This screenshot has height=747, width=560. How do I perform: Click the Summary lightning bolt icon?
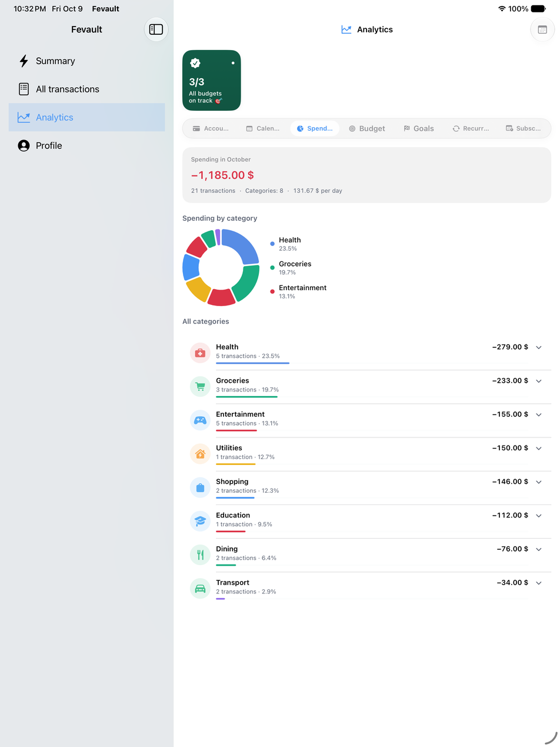pyautogui.click(x=24, y=61)
